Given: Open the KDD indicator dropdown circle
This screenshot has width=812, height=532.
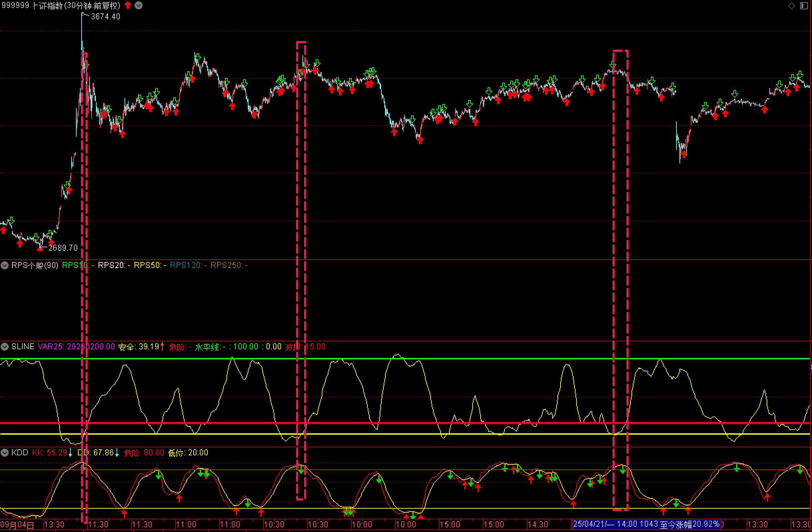Looking at the screenshot, I should [5, 453].
